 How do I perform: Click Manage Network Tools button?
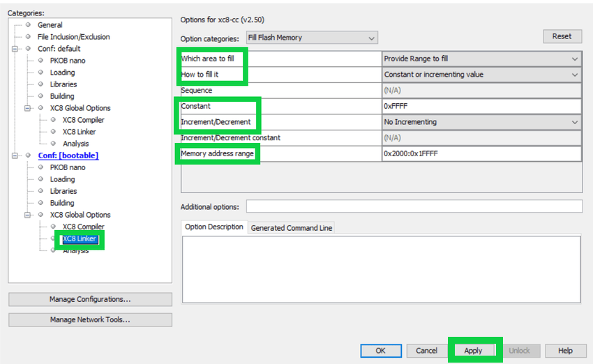90,320
